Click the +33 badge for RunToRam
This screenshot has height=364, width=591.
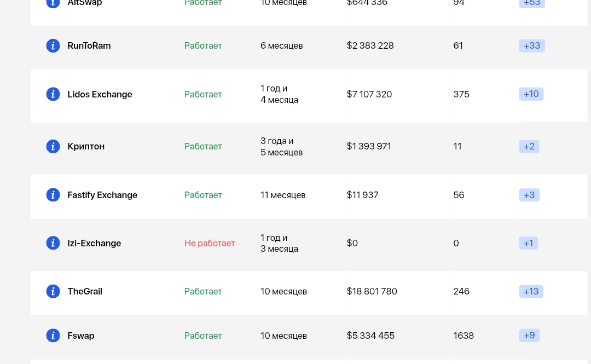(x=532, y=46)
